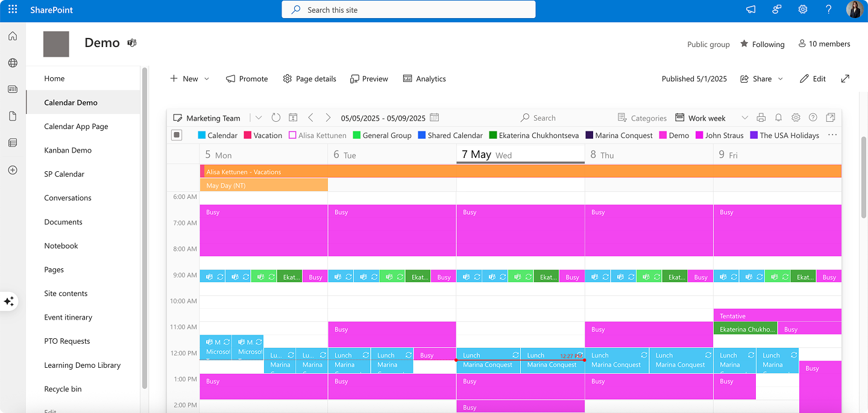Click the print icon in calendar toolbar
868x413 pixels.
click(x=761, y=118)
